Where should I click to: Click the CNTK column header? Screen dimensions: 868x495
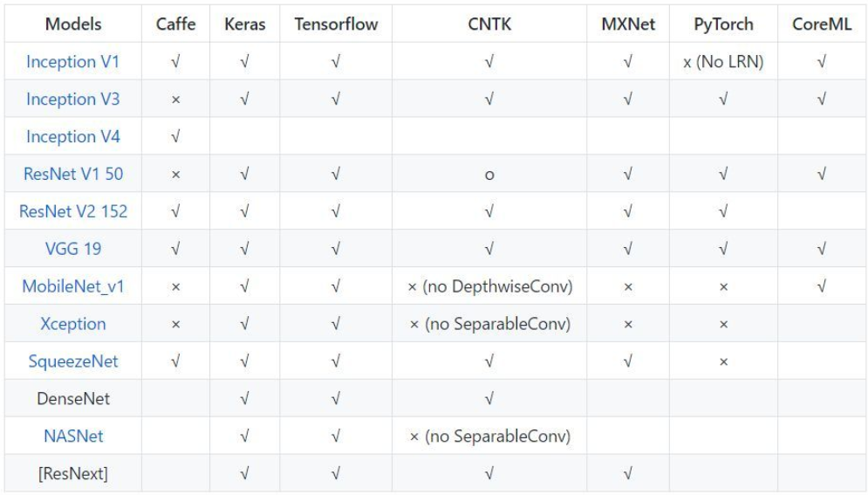pyautogui.click(x=489, y=24)
